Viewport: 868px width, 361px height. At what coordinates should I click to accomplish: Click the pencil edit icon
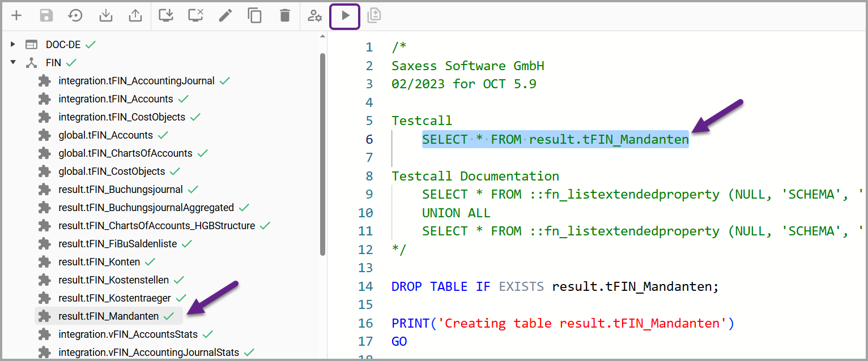click(225, 16)
